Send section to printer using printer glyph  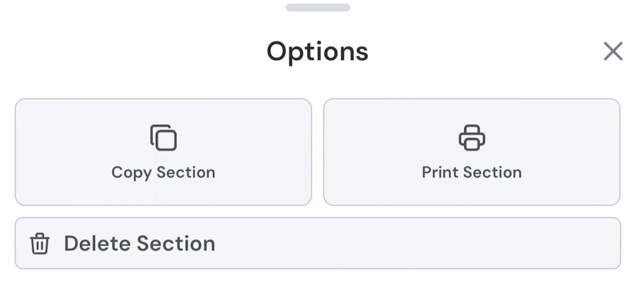click(472, 138)
